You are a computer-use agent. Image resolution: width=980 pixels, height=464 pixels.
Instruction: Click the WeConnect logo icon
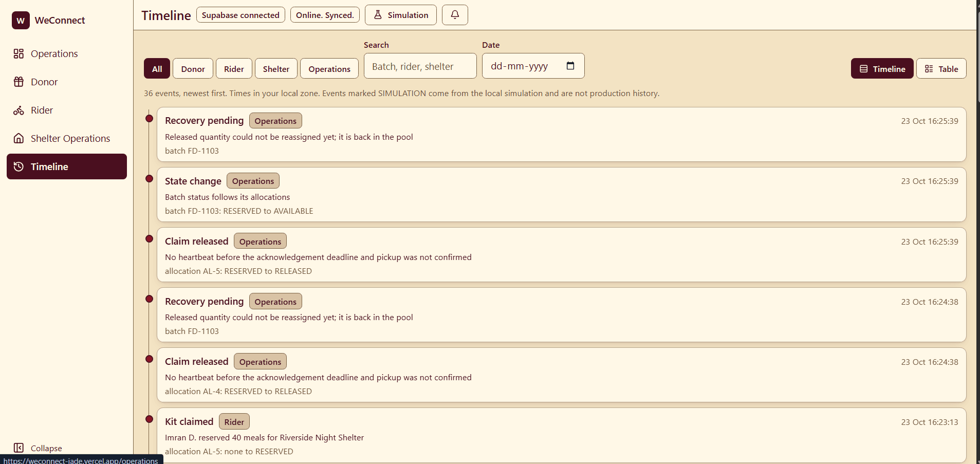coord(21,21)
